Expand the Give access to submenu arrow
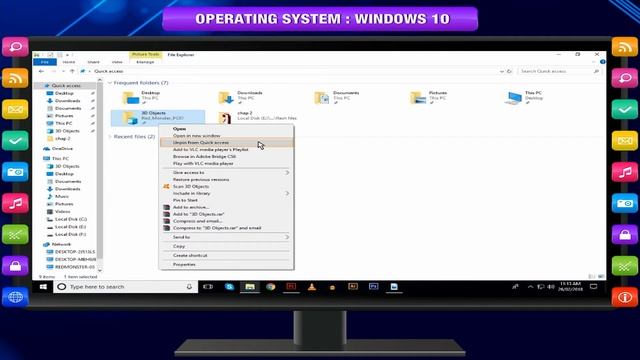The width and height of the screenshot is (640, 360). click(x=287, y=173)
